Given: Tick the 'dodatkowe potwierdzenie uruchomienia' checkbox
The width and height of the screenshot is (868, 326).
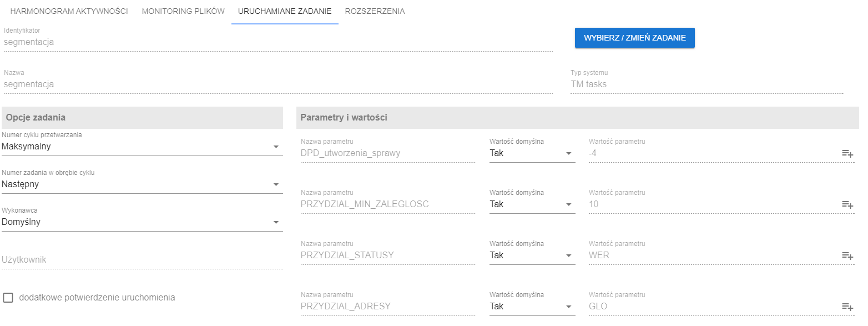Looking at the screenshot, I should (x=8, y=298).
